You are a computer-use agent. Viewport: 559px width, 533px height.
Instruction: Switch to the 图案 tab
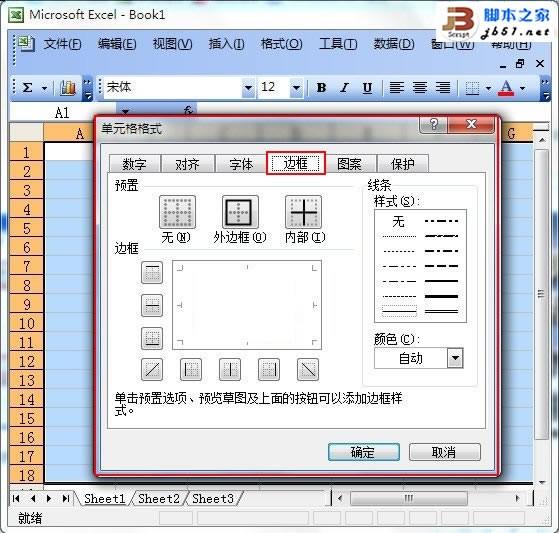coord(349,164)
